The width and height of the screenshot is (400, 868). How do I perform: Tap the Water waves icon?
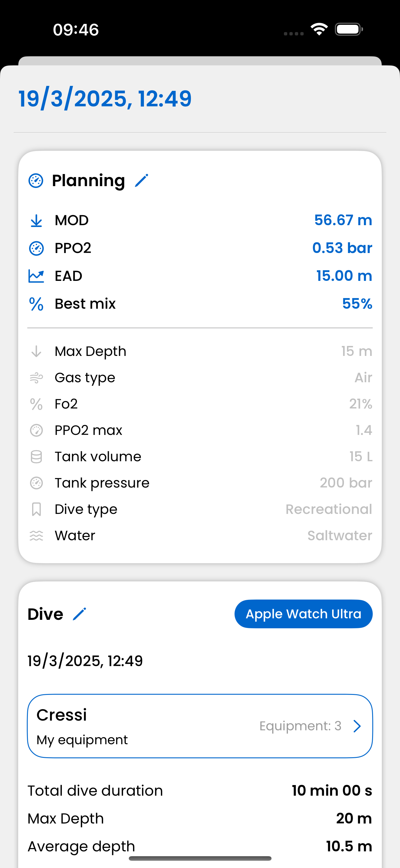(x=36, y=536)
